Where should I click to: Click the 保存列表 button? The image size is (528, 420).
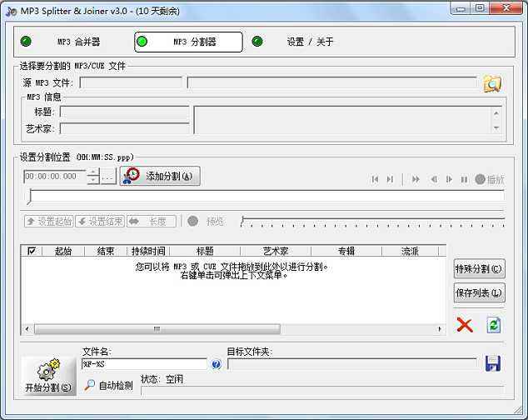coord(479,293)
